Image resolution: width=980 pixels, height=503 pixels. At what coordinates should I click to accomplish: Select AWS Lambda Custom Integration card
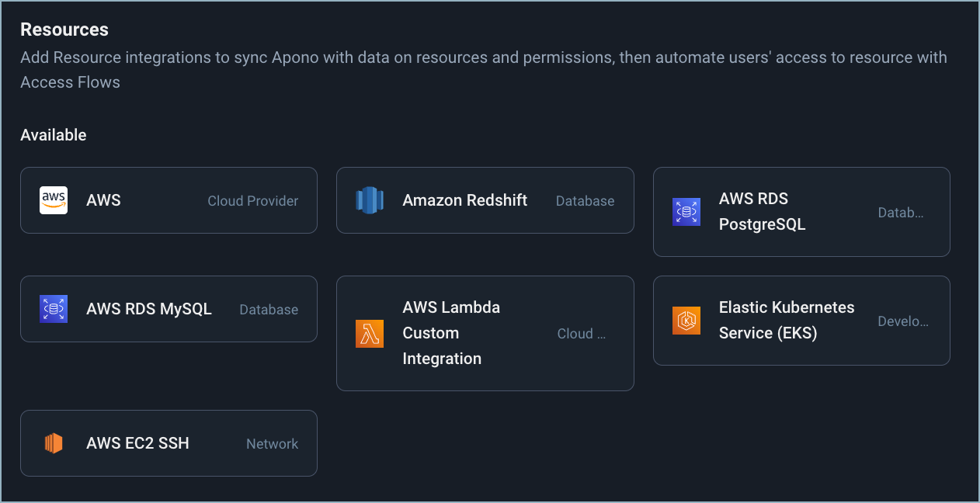pos(485,333)
